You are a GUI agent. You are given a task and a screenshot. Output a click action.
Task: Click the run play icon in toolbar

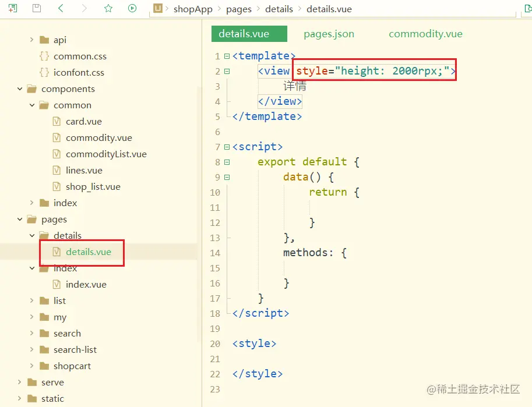click(132, 8)
